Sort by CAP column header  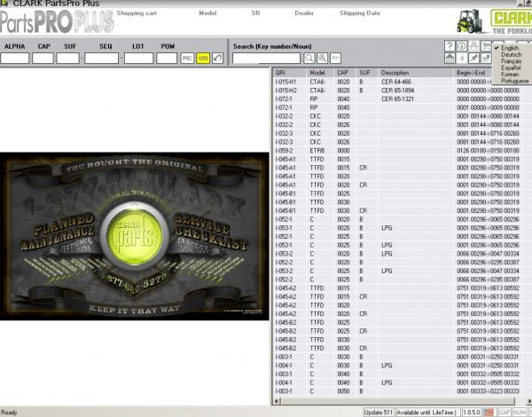345,73
